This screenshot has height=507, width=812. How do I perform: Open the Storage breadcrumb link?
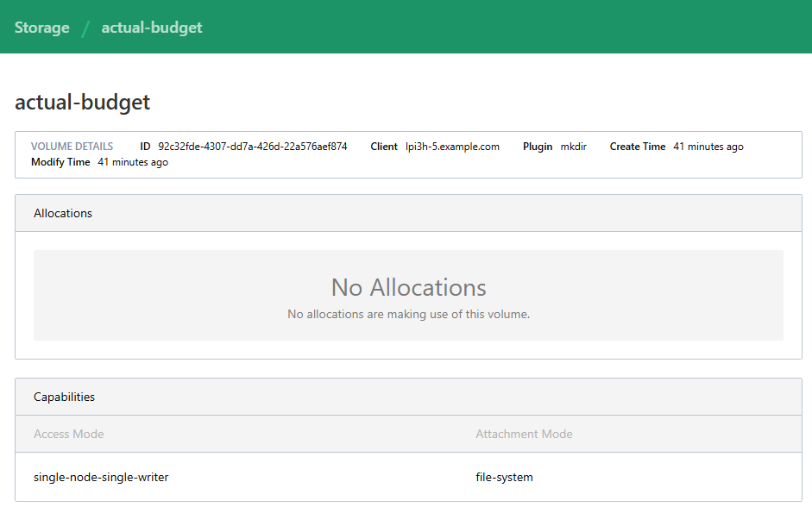[42, 28]
